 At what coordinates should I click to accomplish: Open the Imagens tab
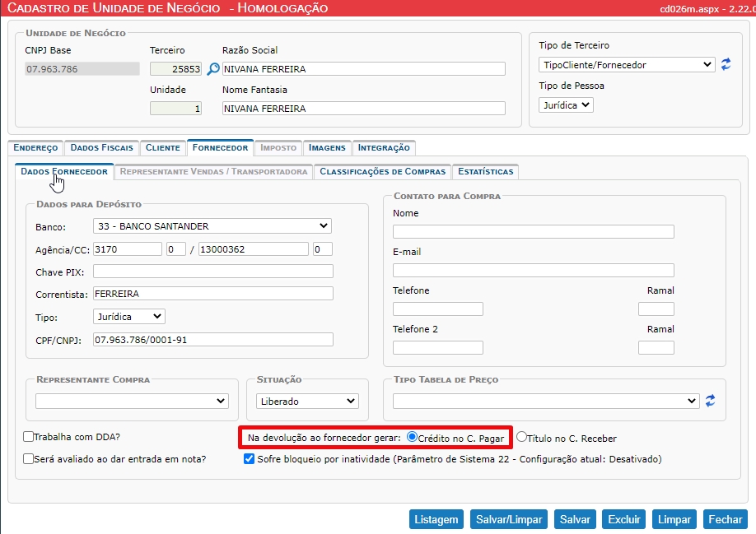[327, 148]
